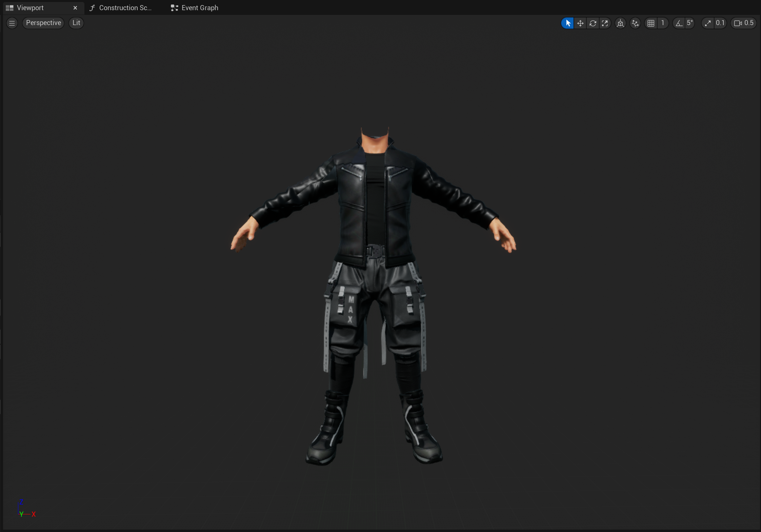Open the Construction Script tab

[121, 7]
